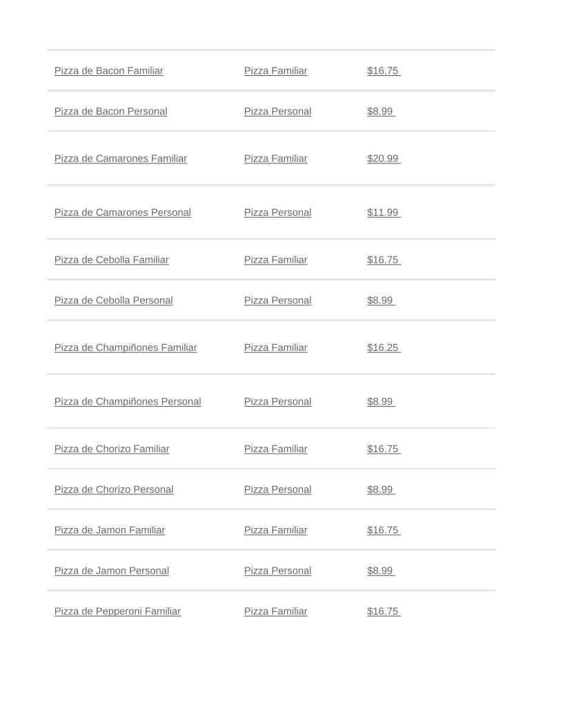Click the Pizza de Bacon Personal link
This screenshot has height=728, width=563.
coord(110,112)
